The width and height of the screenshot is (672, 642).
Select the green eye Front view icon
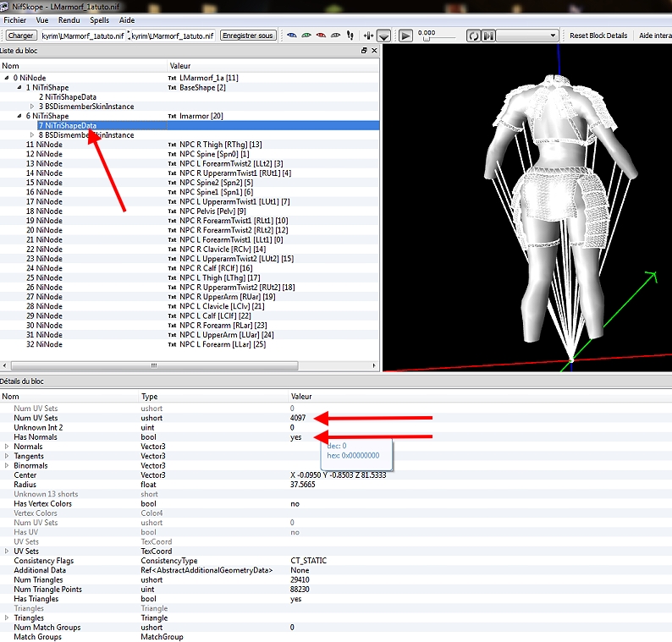306,36
